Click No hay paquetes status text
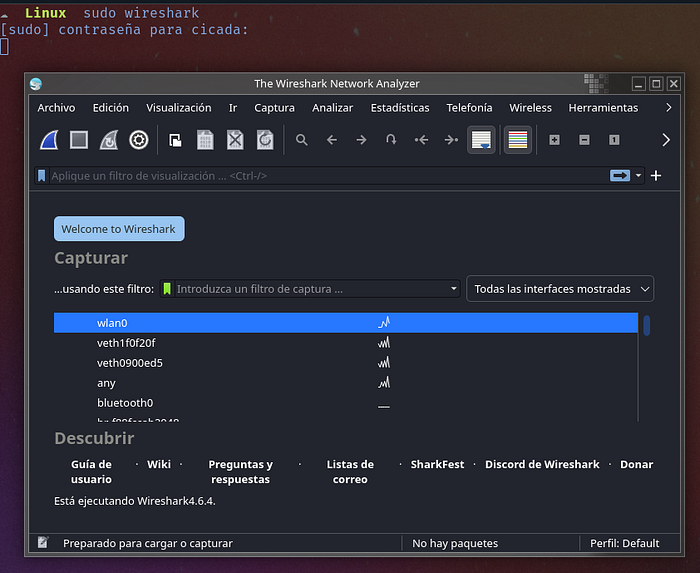This screenshot has height=573, width=700. [x=455, y=543]
